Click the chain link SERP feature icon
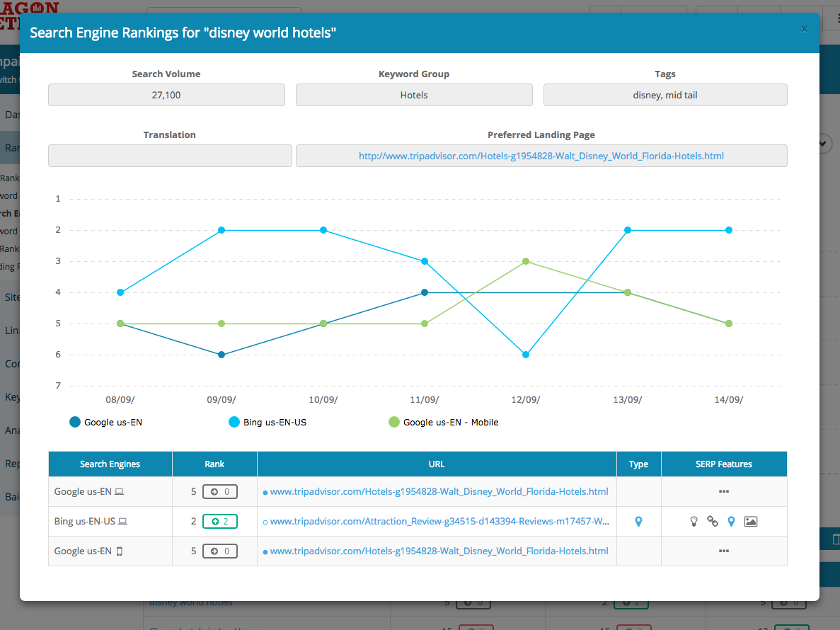 tap(713, 522)
